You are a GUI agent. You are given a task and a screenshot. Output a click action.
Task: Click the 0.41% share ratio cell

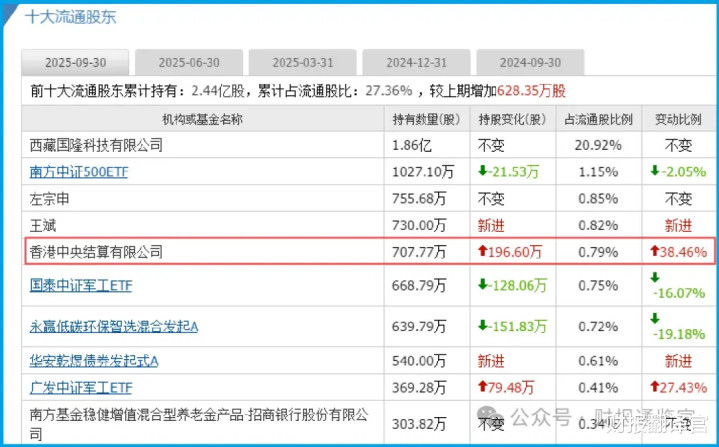(598, 388)
